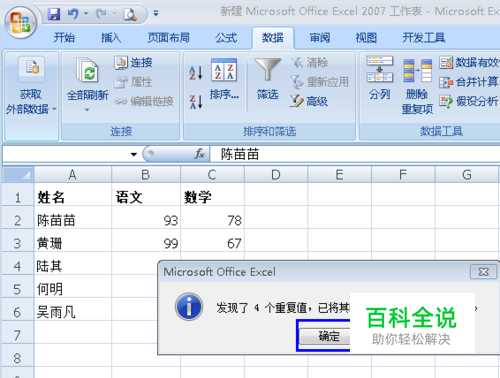This screenshot has height=378, width=500.
Task: Switch to the 开始 ribbon tab
Action: pos(64,38)
